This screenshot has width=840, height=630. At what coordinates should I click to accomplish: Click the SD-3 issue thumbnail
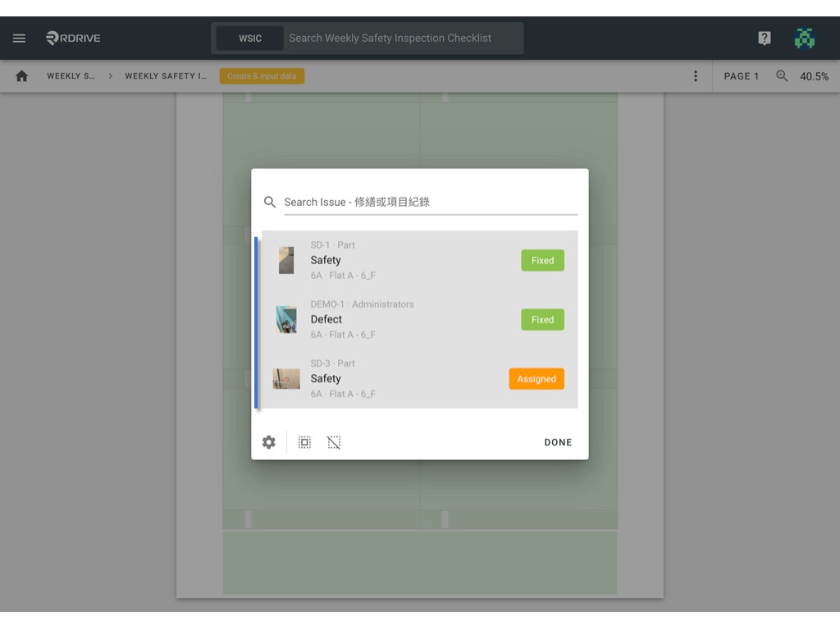coord(286,379)
